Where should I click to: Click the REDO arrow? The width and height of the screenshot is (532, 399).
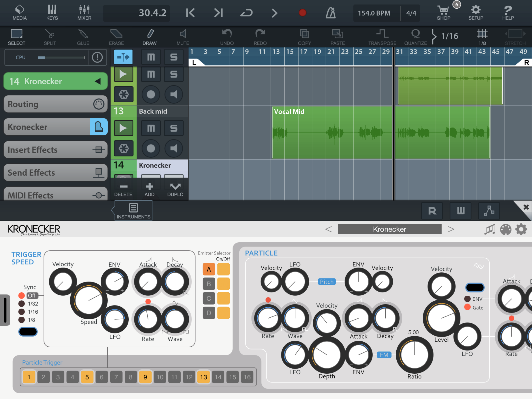[x=260, y=37]
